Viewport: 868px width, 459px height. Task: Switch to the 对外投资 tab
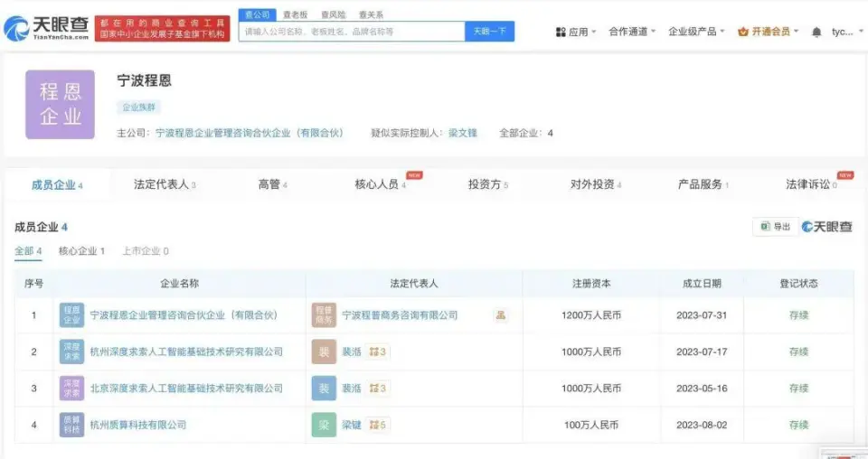pos(595,184)
